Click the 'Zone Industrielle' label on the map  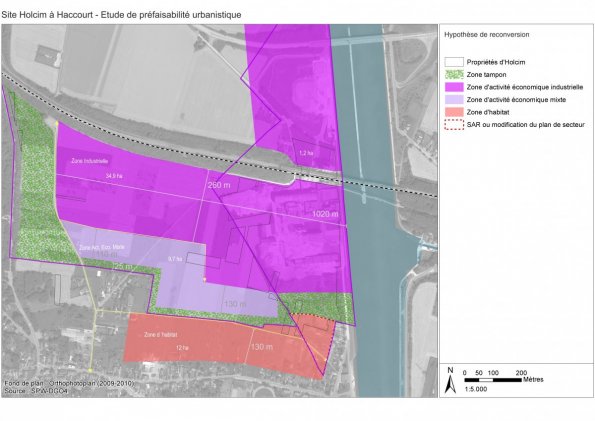pyautogui.click(x=90, y=161)
